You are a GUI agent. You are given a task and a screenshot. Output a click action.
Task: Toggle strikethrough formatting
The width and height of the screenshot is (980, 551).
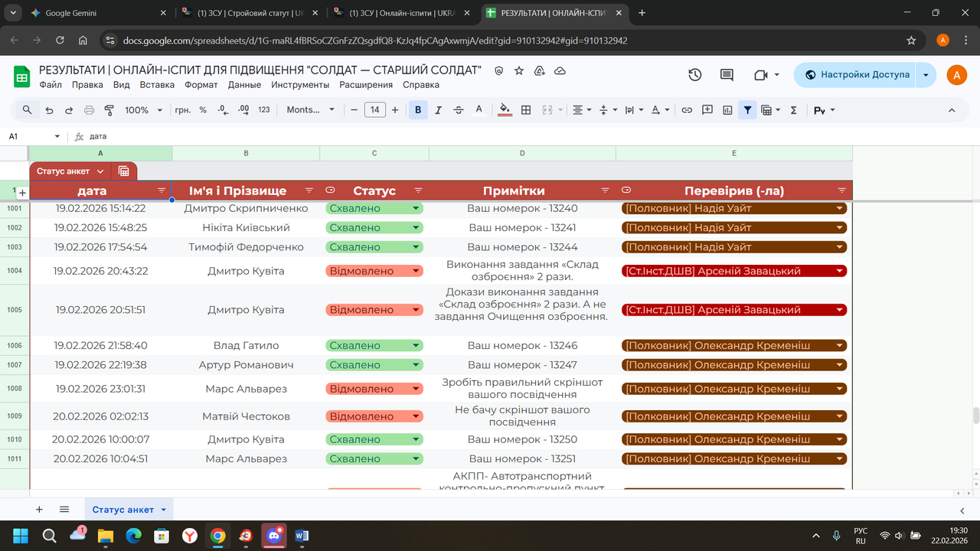[x=459, y=110]
